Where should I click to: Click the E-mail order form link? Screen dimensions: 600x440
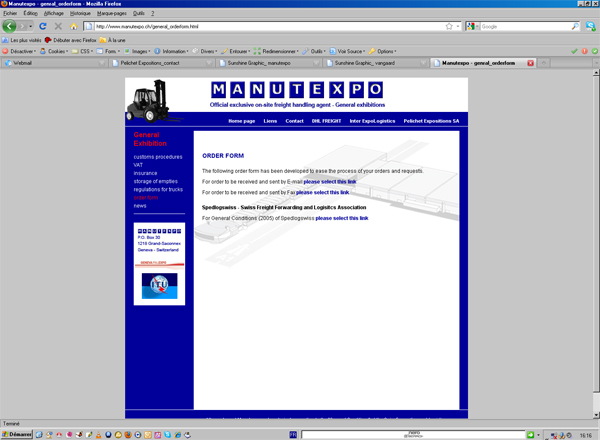coord(330,182)
